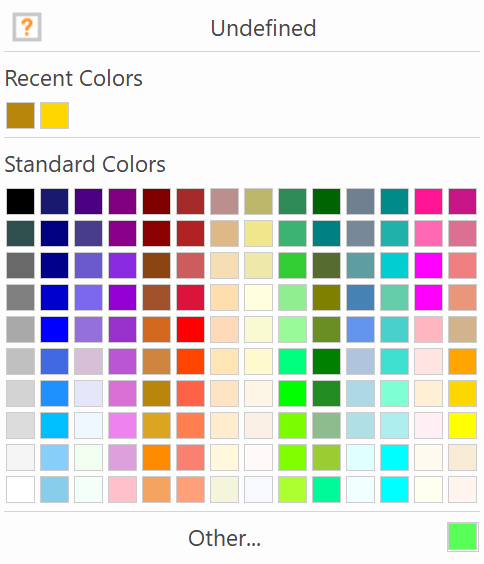Choose the medium violet red top-right swatch
The width and height of the screenshot is (484, 564).
point(462,201)
